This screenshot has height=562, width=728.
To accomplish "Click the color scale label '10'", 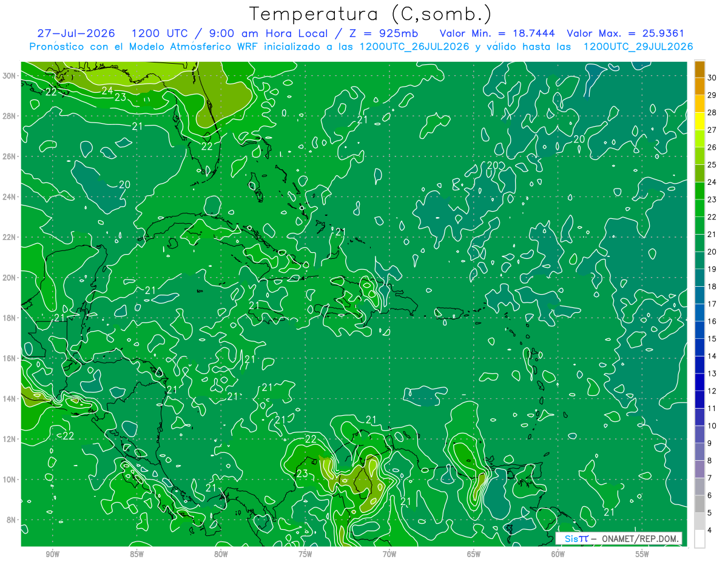I will (712, 426).
